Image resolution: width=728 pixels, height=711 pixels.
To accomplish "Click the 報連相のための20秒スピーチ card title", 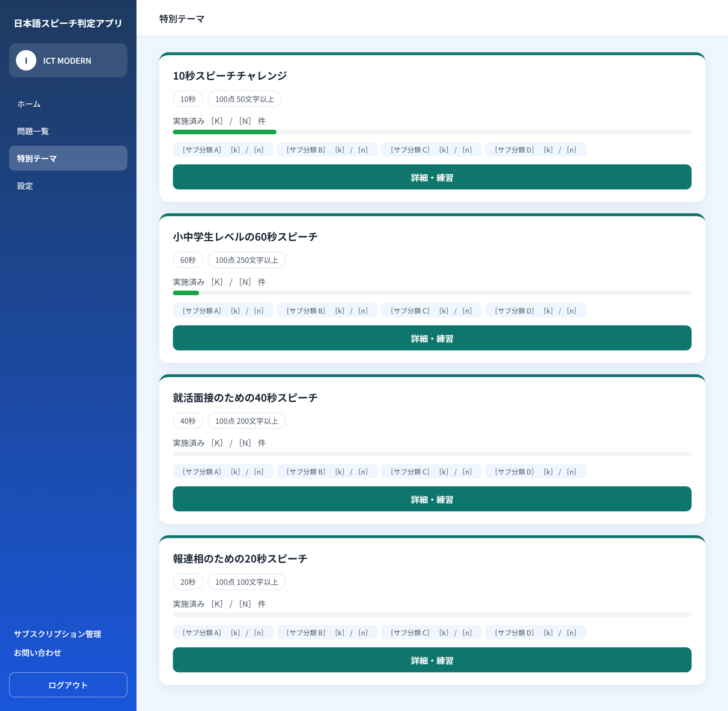I will (x=240, y=558).
